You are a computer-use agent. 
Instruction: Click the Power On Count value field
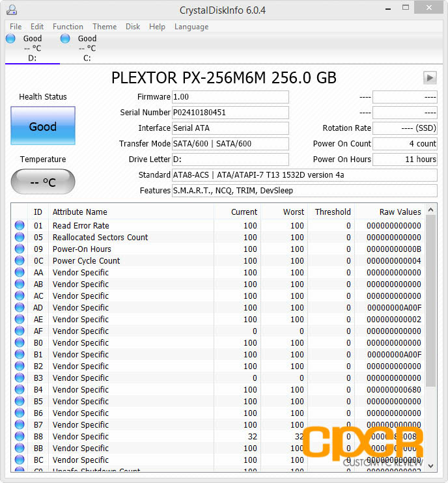pyautogui.click(x=405, y=144)
